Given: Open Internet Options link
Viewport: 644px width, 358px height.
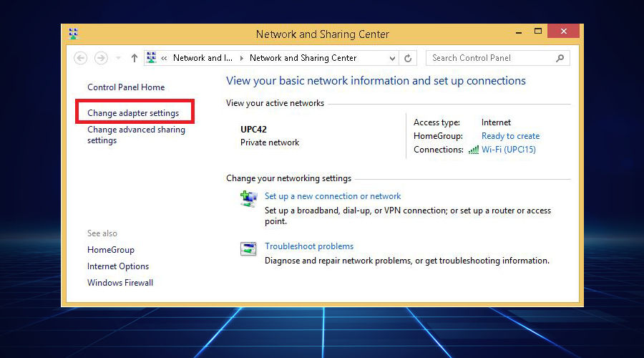Looking at the screenshot, I should pyautogui.click(x=118, y=266).
